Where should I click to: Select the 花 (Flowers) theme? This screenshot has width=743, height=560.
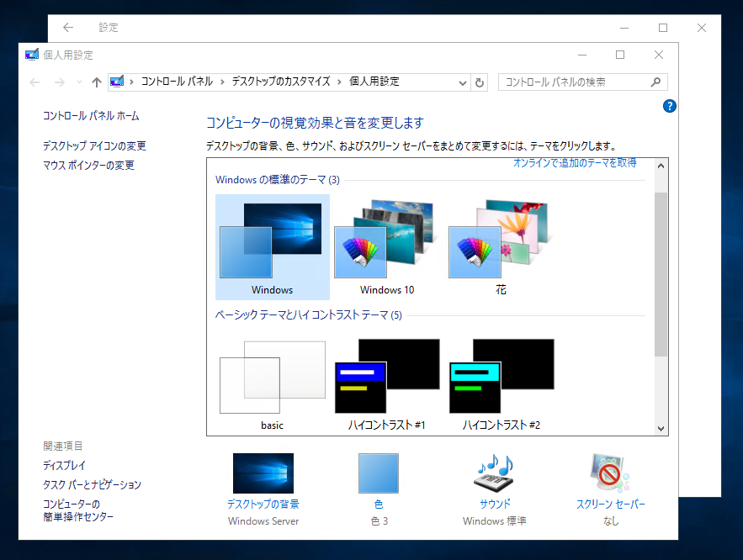[501, 247]
